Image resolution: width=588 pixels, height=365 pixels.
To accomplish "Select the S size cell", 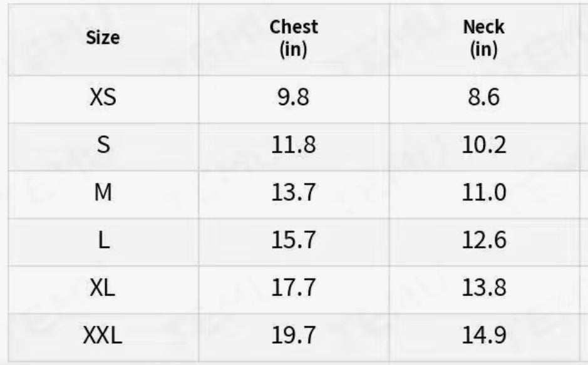I will tap(103, 145).
